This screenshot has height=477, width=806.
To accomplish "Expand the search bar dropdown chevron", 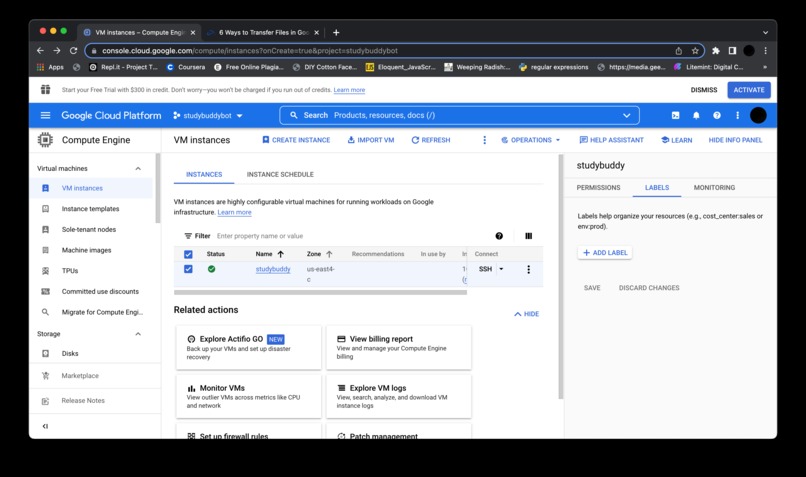I will [627, 115].
